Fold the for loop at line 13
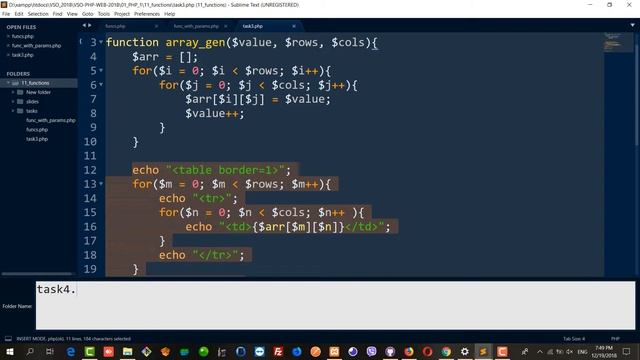This screenshot has height=360, width=640. click(x=101, y=184)
